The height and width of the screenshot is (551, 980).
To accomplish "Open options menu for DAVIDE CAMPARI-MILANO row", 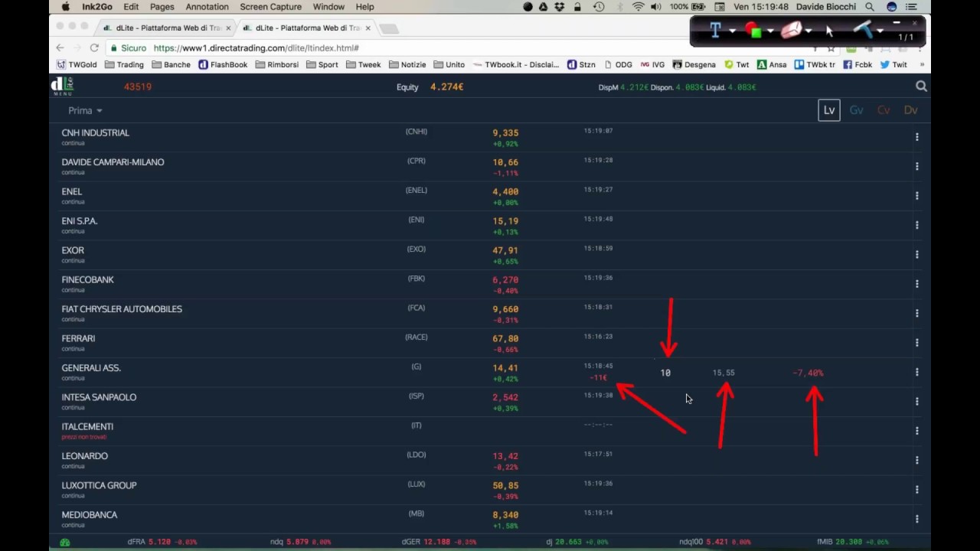I will [916, 166].
